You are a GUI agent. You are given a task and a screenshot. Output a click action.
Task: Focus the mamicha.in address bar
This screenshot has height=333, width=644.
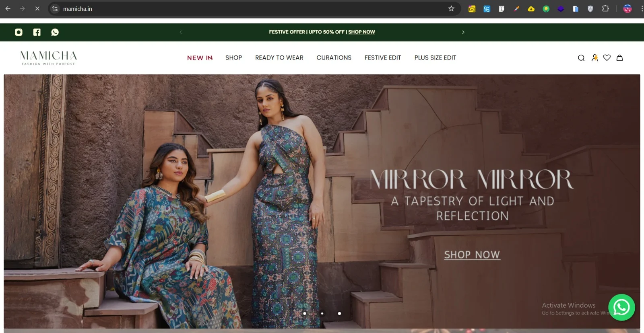254,9
